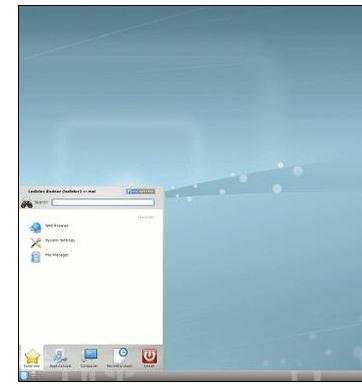Open the File Manager favorite

49,257
